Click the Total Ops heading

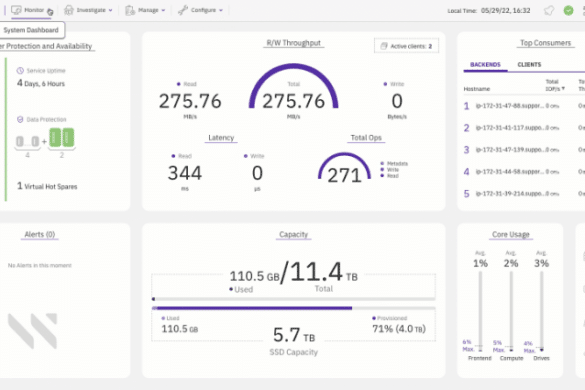366,138
